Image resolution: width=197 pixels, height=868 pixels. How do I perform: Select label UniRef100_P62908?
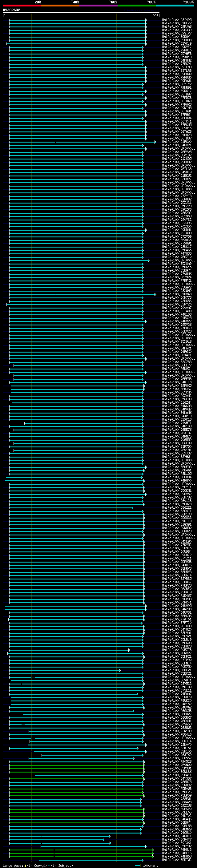[x=177, y=216]
